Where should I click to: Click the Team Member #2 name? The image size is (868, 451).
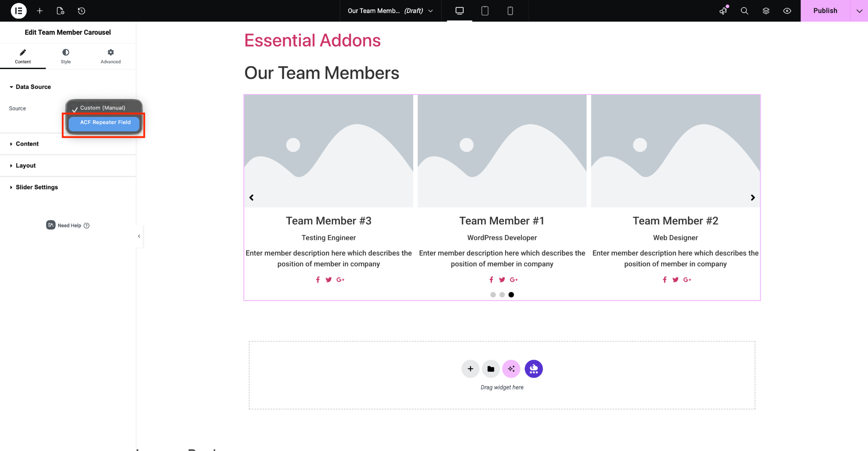(x=676, y=221)
